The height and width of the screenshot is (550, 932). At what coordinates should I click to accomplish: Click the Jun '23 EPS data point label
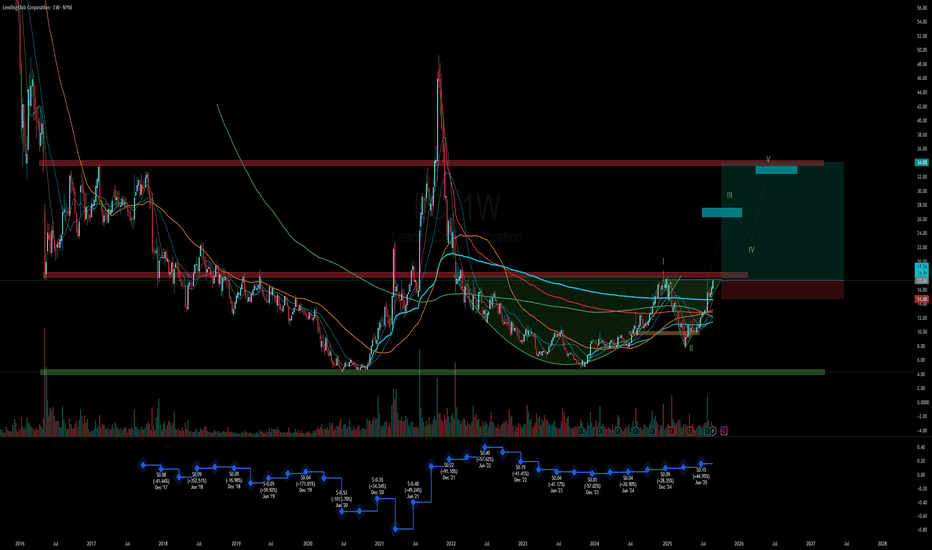(x=556, y=484)
